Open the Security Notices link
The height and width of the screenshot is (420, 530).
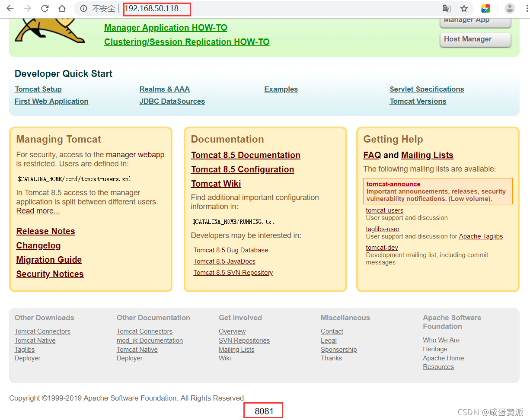coord(50,274)
